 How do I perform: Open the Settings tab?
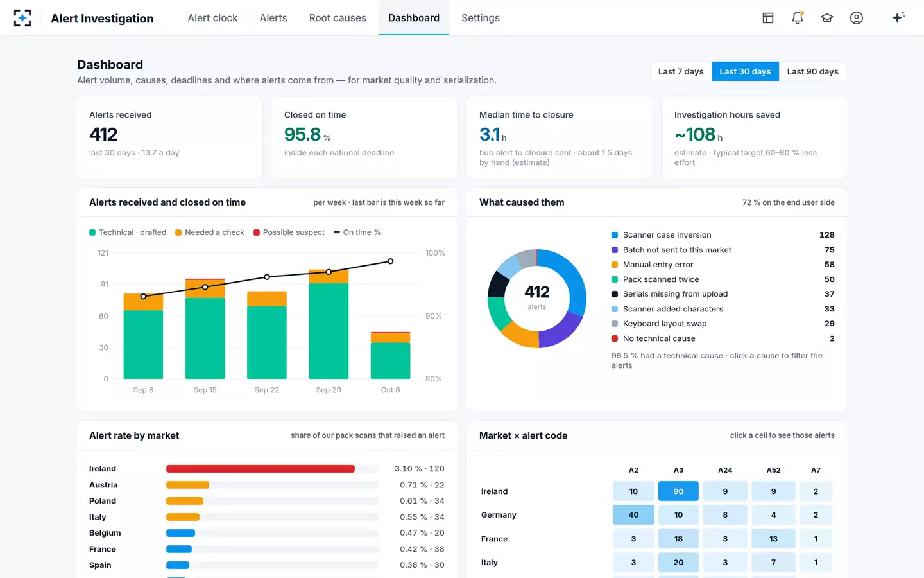click(481, 18)
